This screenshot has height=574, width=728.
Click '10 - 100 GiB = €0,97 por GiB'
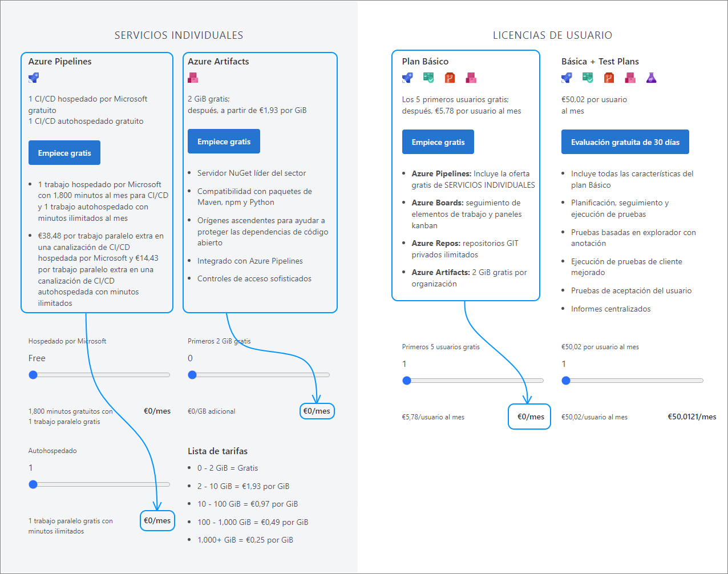[x=248, y=504]
